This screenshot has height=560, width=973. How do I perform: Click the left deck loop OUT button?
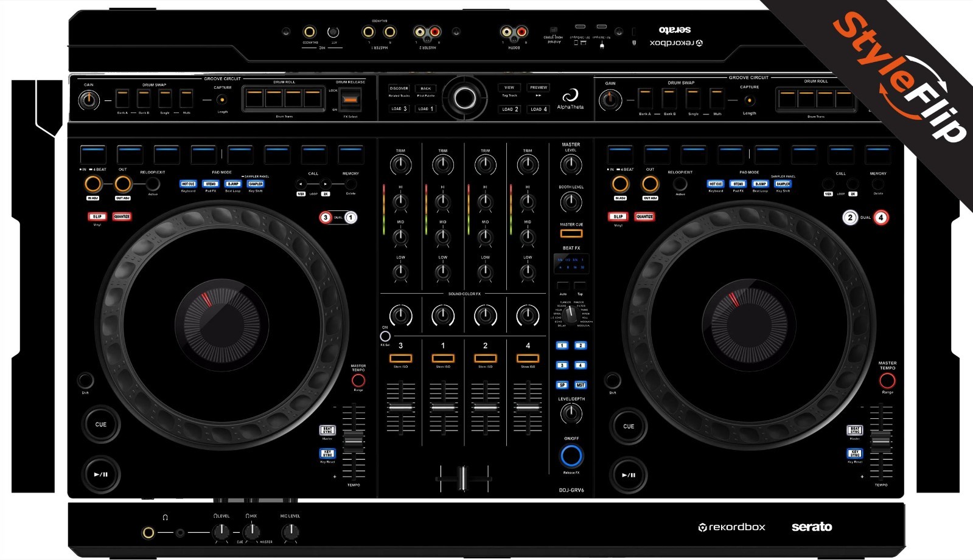pos(123,184)
